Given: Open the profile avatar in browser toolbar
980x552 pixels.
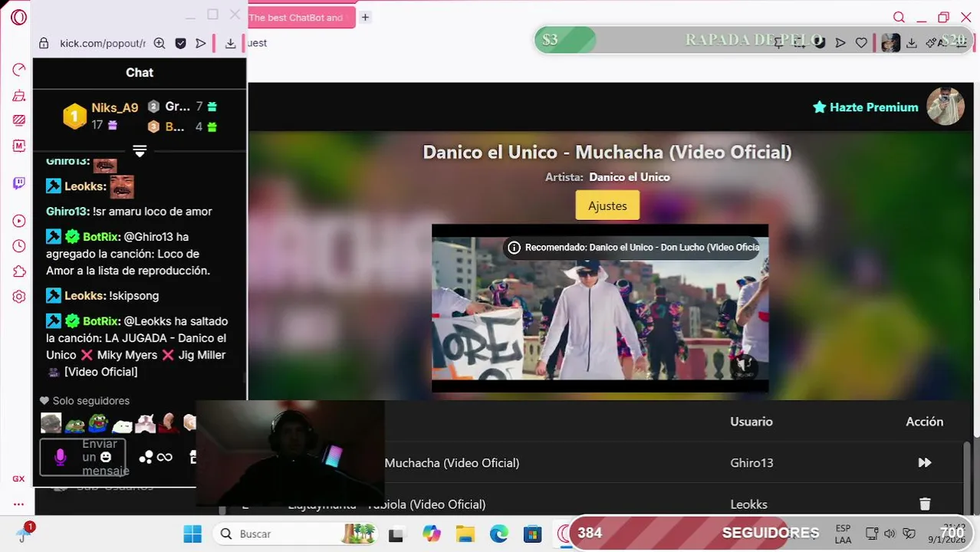Looking at the screenshot, I should (890, 43).
